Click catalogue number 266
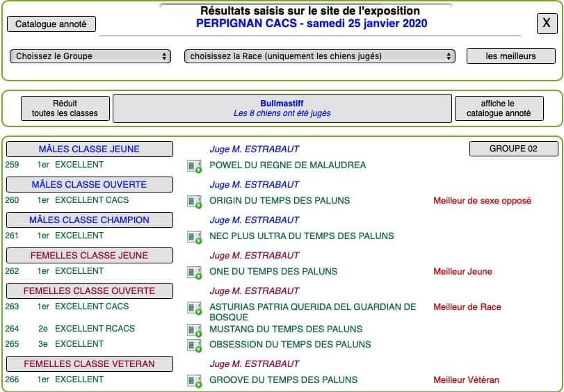The height and width of the screenshot is (392, 564). pos(13,379)
